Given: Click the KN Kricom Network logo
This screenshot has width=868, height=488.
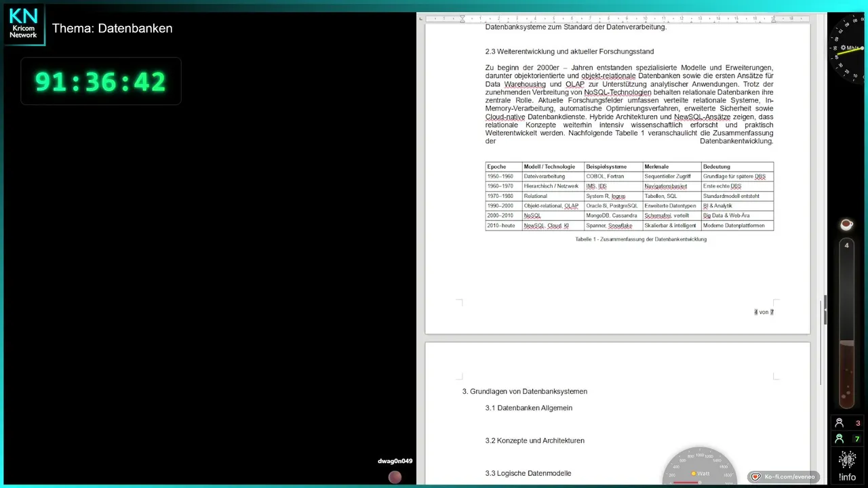Looking at the screenshot, I should 24,24.
